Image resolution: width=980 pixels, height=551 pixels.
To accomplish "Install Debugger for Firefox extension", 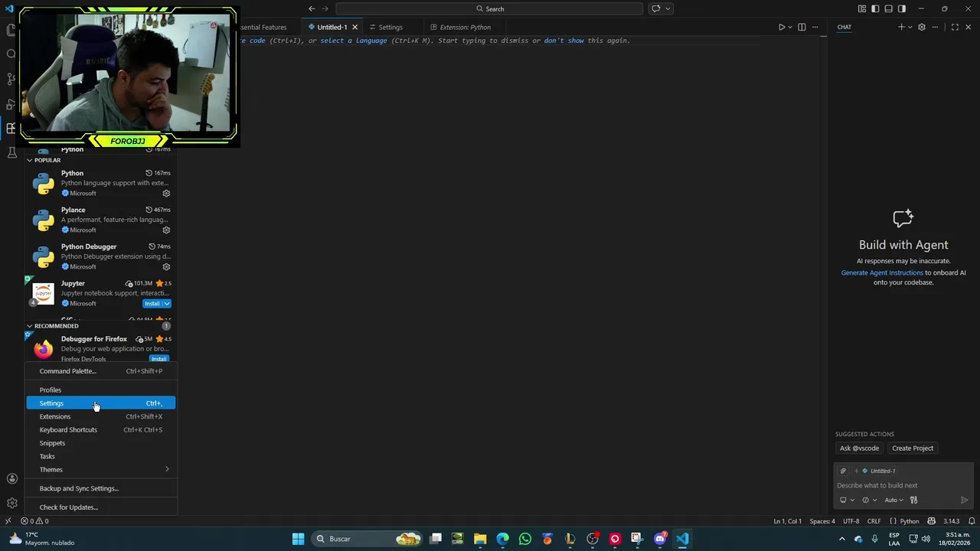I will pos(158,359).
